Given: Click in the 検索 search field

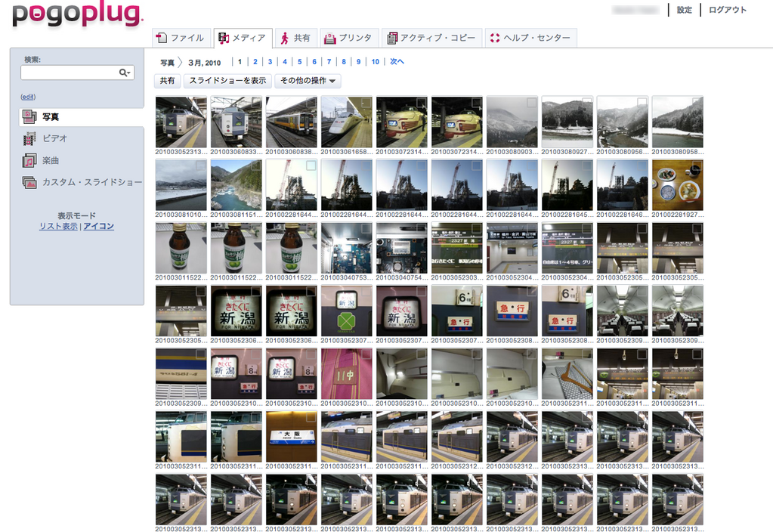Looking at the screenshot, I should (x=70, y=73).
